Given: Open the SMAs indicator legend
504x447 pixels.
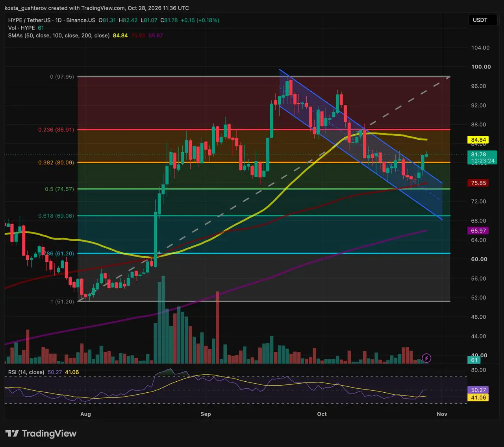Looking at the screenshot, I should coord(59,35).
